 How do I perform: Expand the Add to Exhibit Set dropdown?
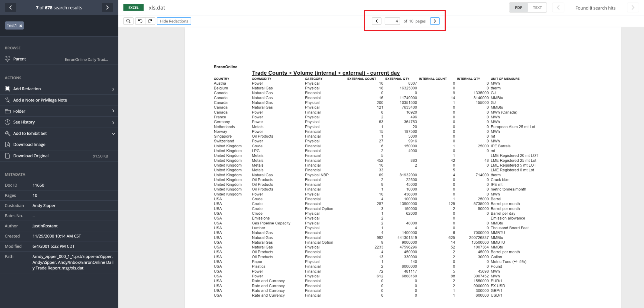click(113, 134)
